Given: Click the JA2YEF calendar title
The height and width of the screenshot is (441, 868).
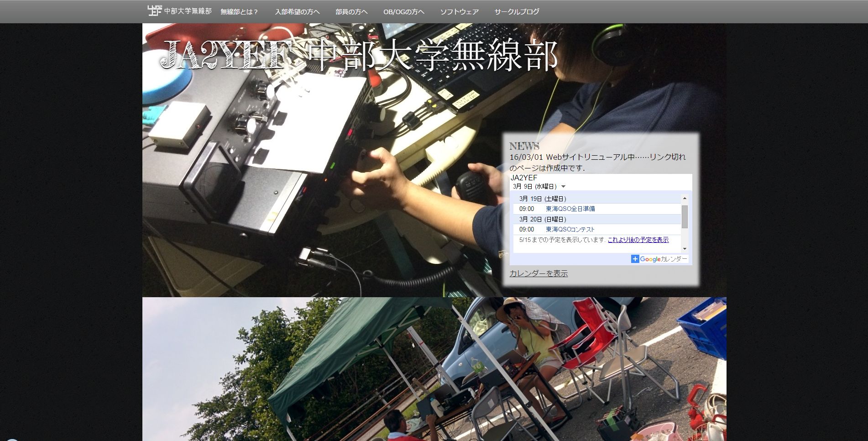Looking at the screenshot, I should click(x=524, y=178).
